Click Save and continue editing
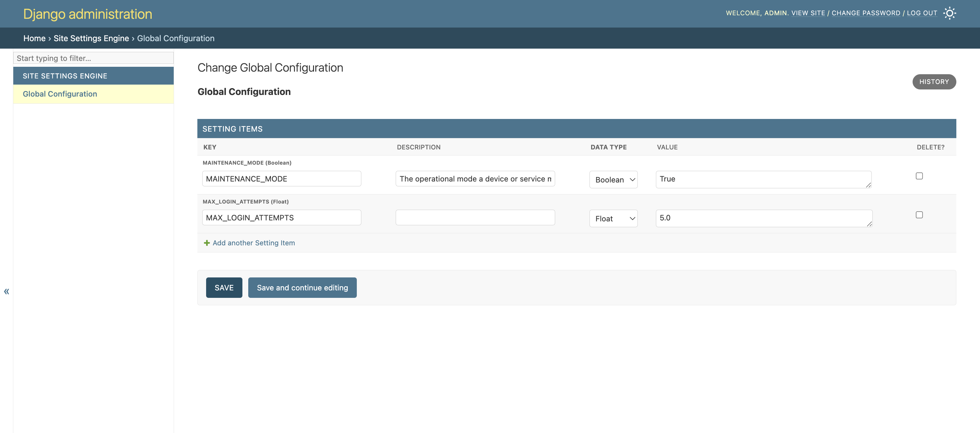This screenshot has width=980, height=433. click(302, 288)
